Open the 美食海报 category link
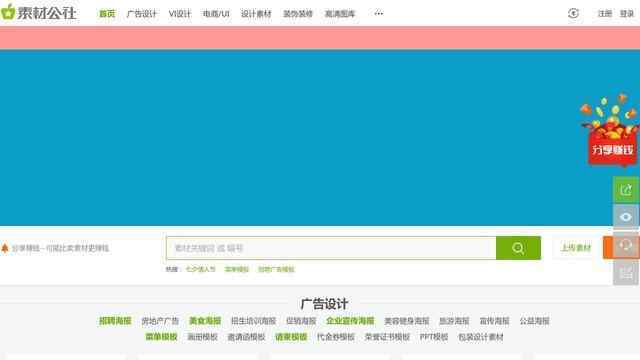Image resolution: width=640 pixels, height=360 pixels. point(205,321)
